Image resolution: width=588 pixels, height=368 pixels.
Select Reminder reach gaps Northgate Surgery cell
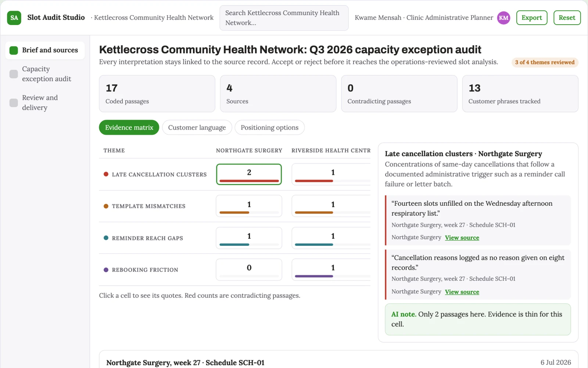tap(249, 238)
